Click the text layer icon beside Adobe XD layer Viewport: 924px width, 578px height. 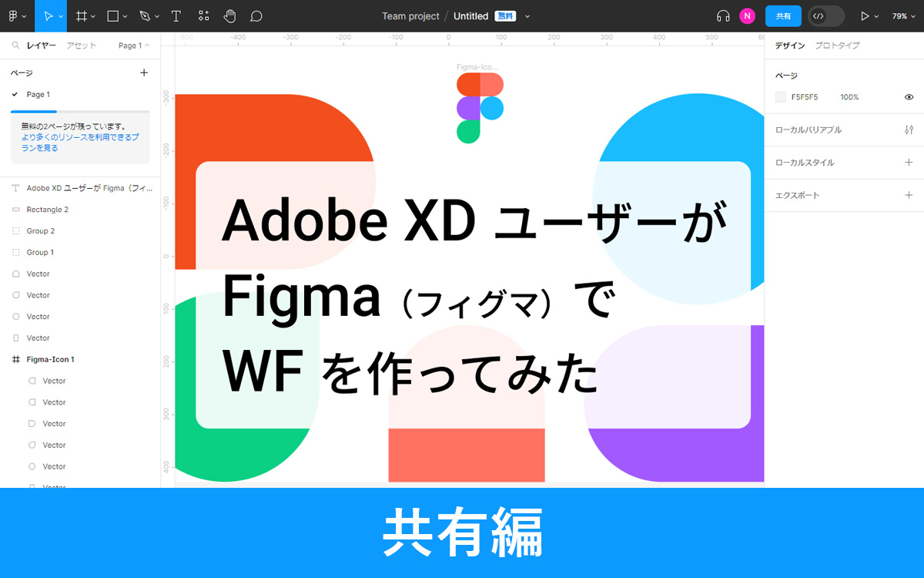point(16,188)
